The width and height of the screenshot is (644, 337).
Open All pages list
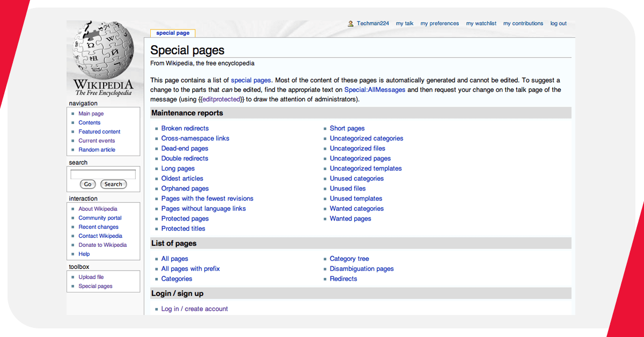pos(175,259)
